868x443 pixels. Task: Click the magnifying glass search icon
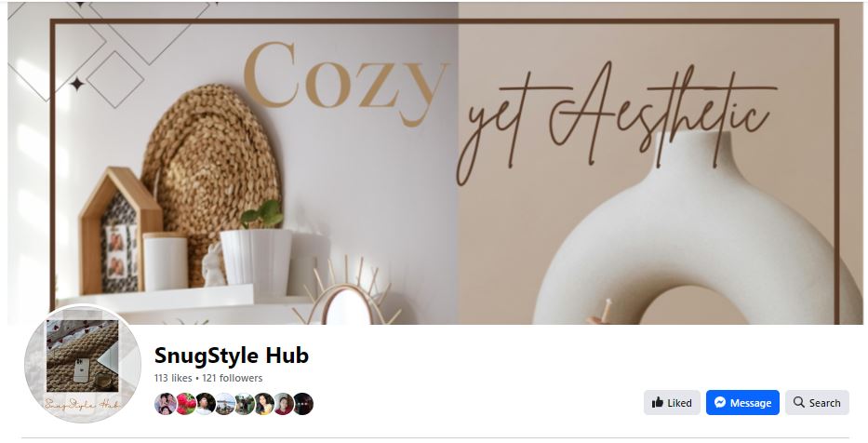(x=799, y=402)
